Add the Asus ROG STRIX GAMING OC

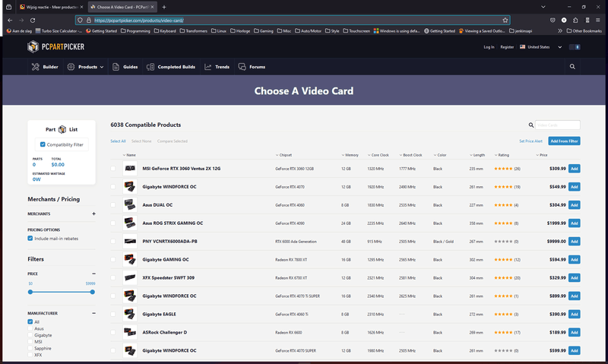click(x=575, y=223)
